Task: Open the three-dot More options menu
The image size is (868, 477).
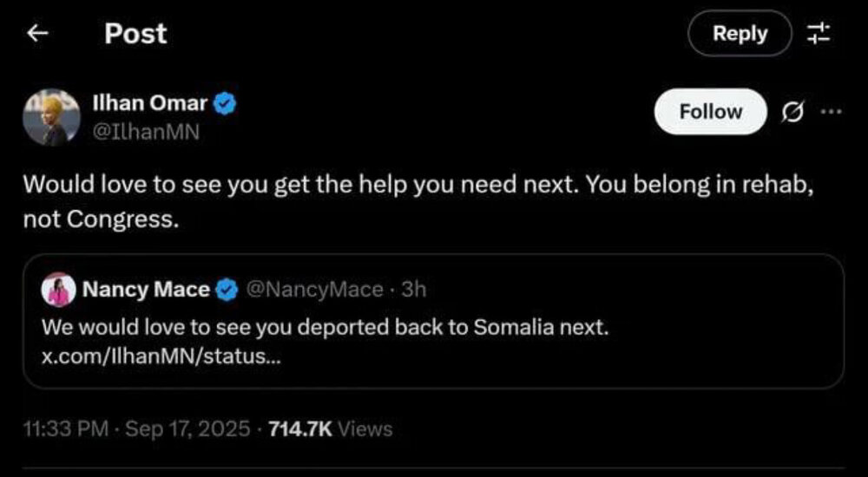Action: pos(831,112)
